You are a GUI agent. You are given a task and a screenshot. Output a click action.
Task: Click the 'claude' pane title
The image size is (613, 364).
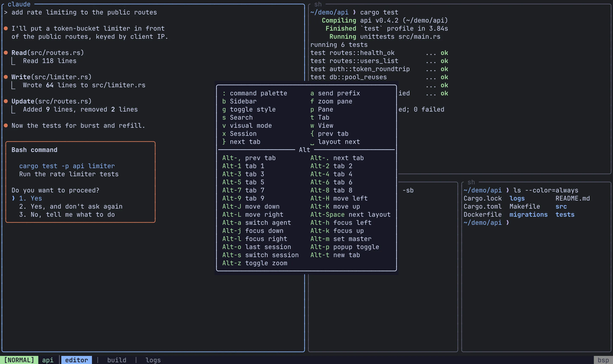click(x=19, y=4)
